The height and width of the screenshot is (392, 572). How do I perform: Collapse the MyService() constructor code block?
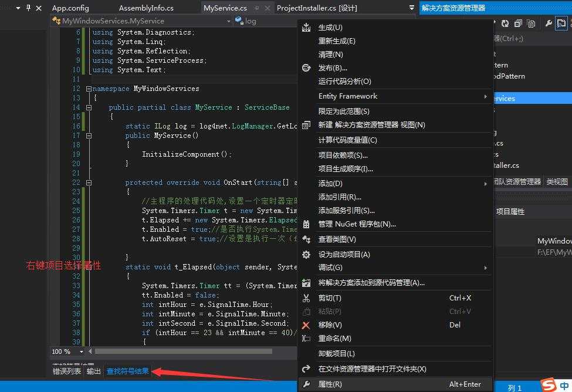point(89,136)
